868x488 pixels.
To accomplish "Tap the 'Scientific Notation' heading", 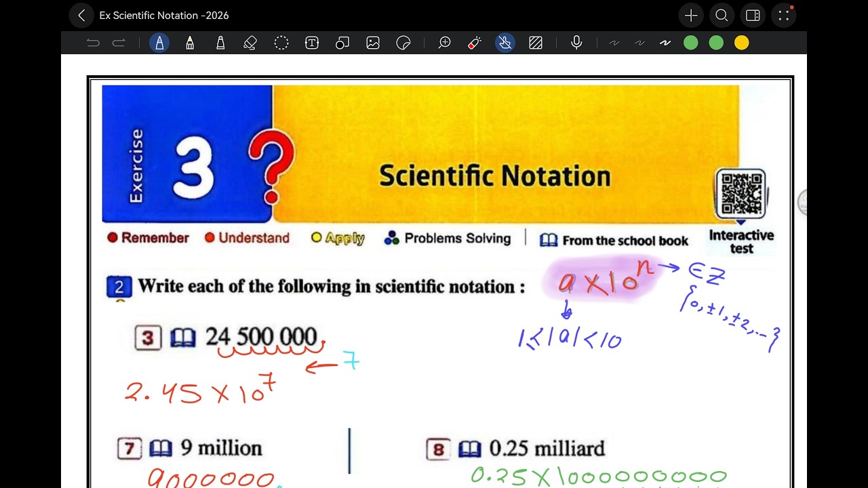I will (495, 176).
